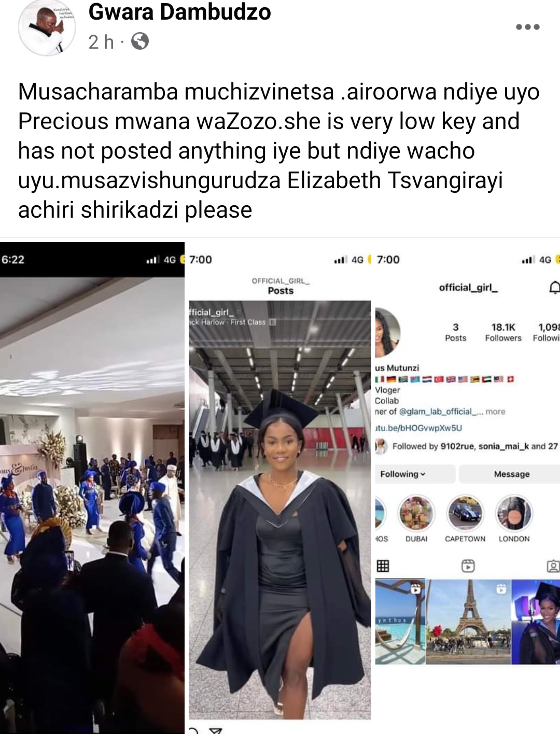Viewport: 560px width, 734px height.
Task: Open the three-dot post options menu
Action: (x=528, y=27)
